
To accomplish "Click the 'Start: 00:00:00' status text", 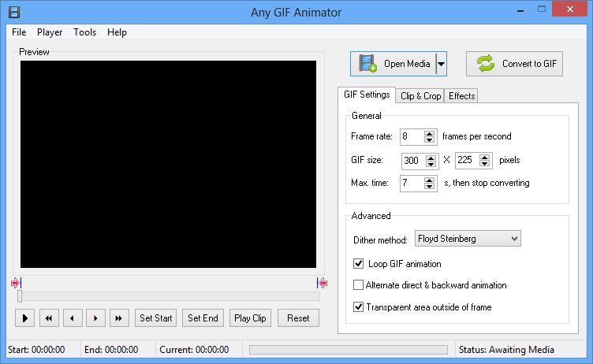I will pyautogui.click(x=36, y=350).
